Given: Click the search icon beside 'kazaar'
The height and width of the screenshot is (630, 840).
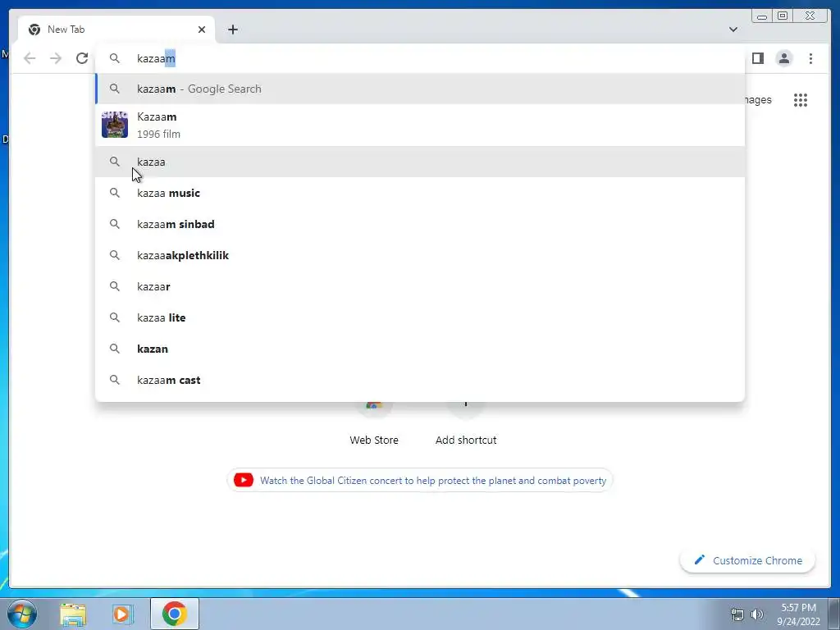Looking at the screenshot, I should click(x=115, y=286).
